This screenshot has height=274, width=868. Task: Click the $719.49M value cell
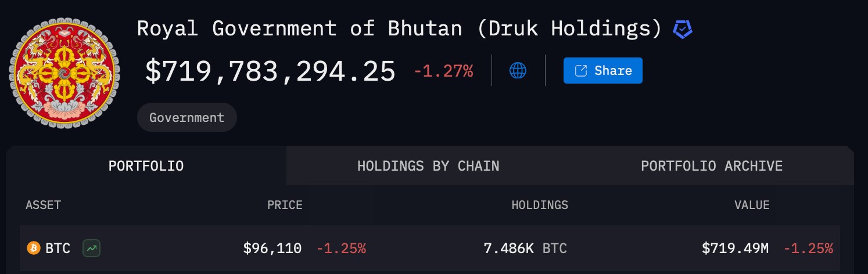[x=735, y=248]
